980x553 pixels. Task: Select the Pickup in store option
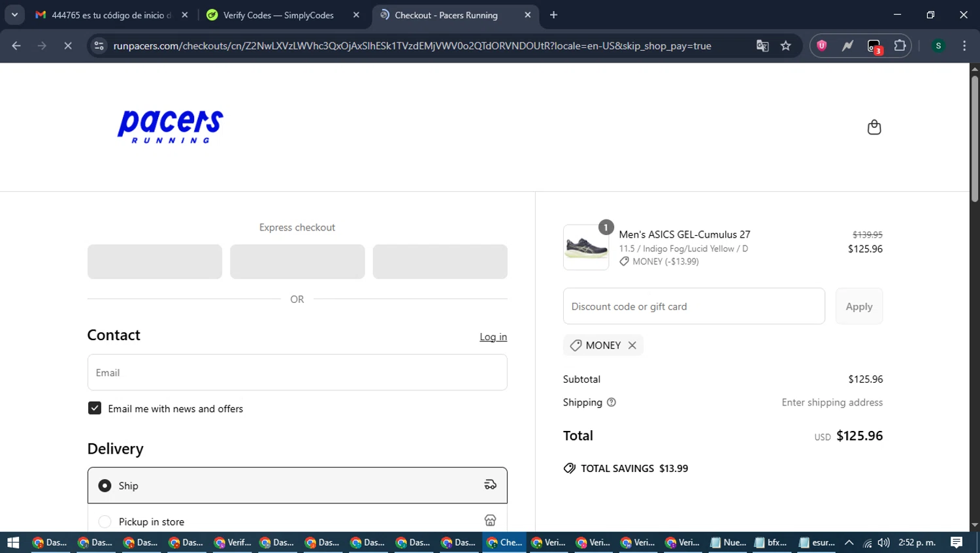pos(297,521)
